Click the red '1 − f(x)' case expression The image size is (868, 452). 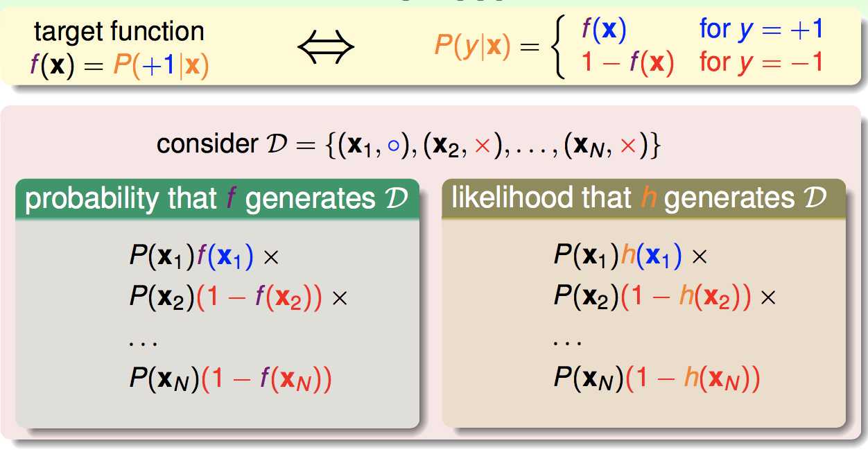(627, 63)
